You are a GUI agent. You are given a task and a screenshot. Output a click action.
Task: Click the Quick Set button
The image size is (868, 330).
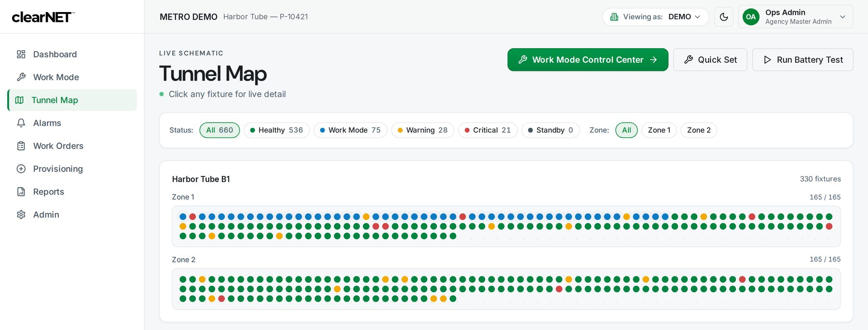pyautogui.click(x=710, y=60)
